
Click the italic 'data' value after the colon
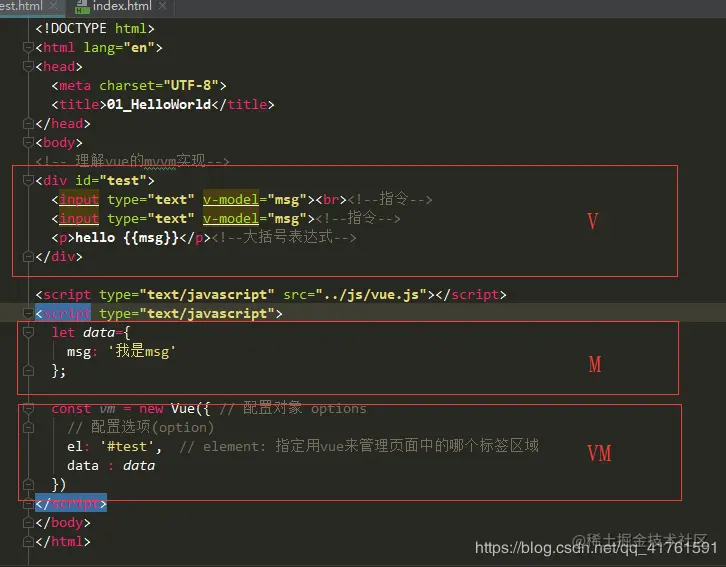click(139, 466)
